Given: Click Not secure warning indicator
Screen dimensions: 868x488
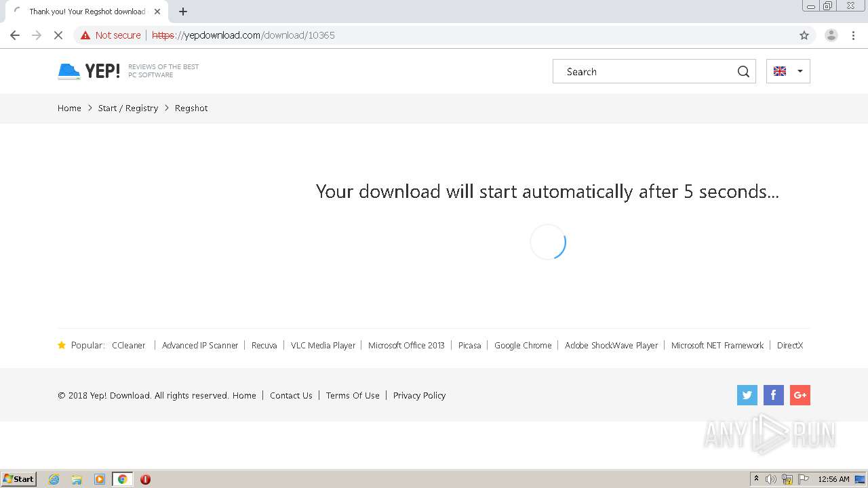Looking at the screenshot, I should click(111, 35).
